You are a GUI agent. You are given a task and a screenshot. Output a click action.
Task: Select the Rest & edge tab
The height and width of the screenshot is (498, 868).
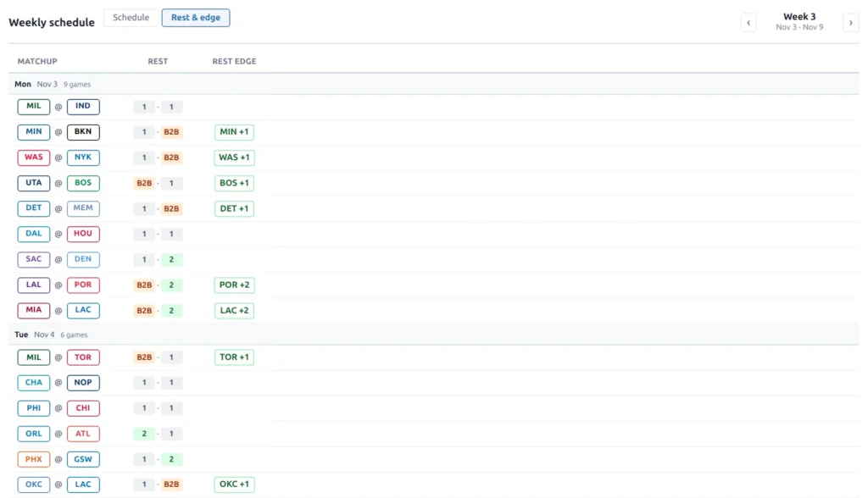pyautogui.click(x=196, y=18)
